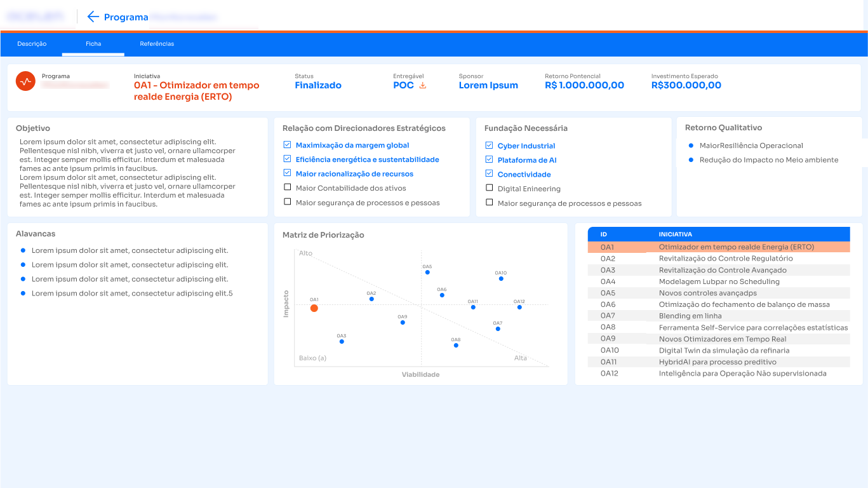Click the Plataforma de AI link
Screen dimensions: 868x488
527,159
